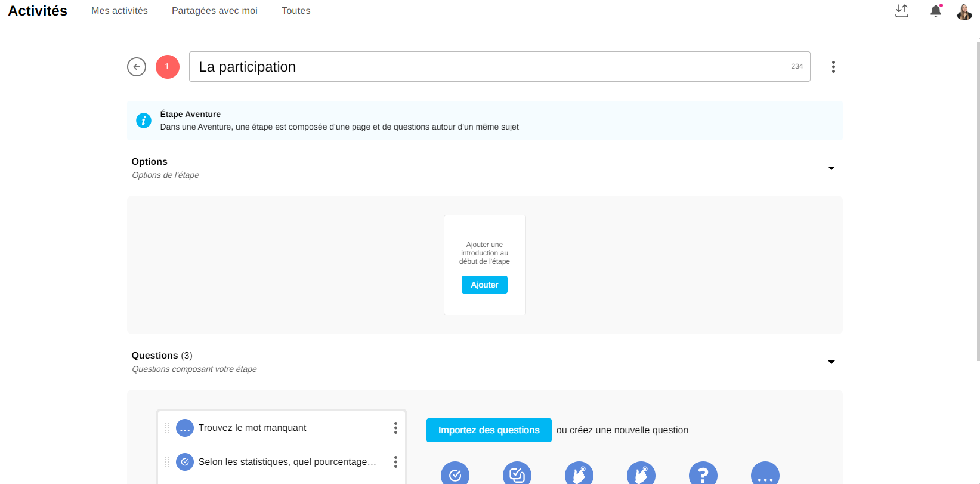Click the "Importez des questions" button
The image size is (980, 484).
click(489, 430)
